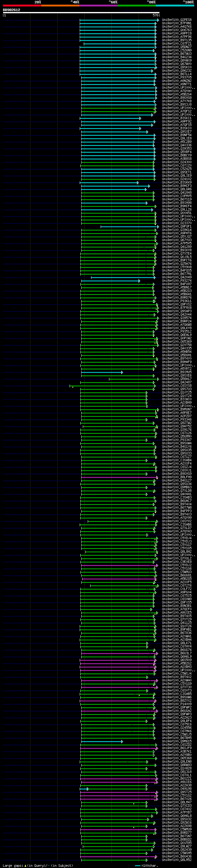Select label UniRef100_Q9FXS2
Viewport: 197px width, 868px height.
[177, 305]
